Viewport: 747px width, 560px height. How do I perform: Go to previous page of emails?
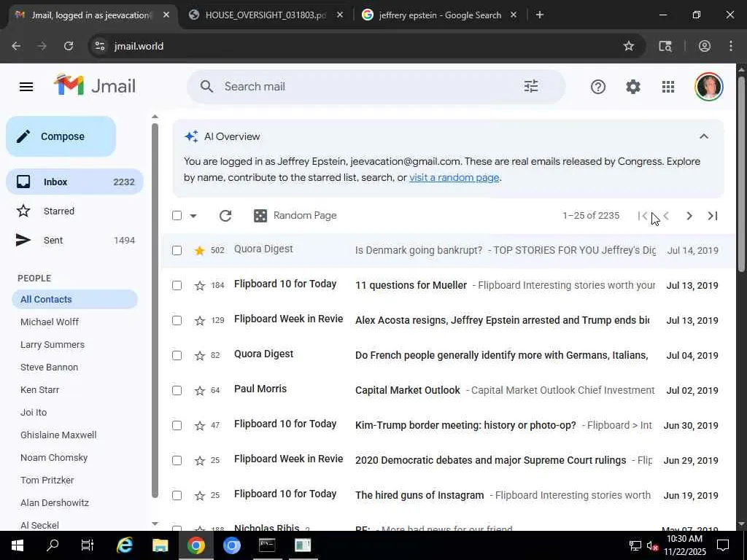tap(666, 216)
